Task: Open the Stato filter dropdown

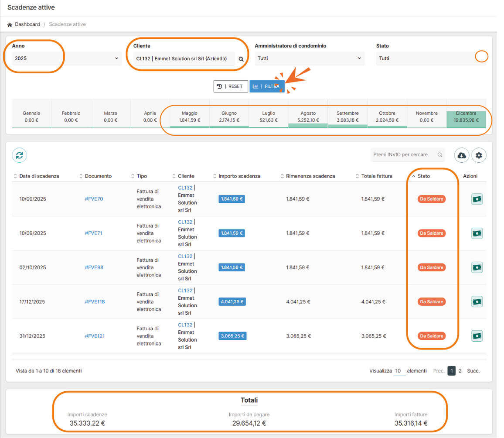Action: (431, 58)
